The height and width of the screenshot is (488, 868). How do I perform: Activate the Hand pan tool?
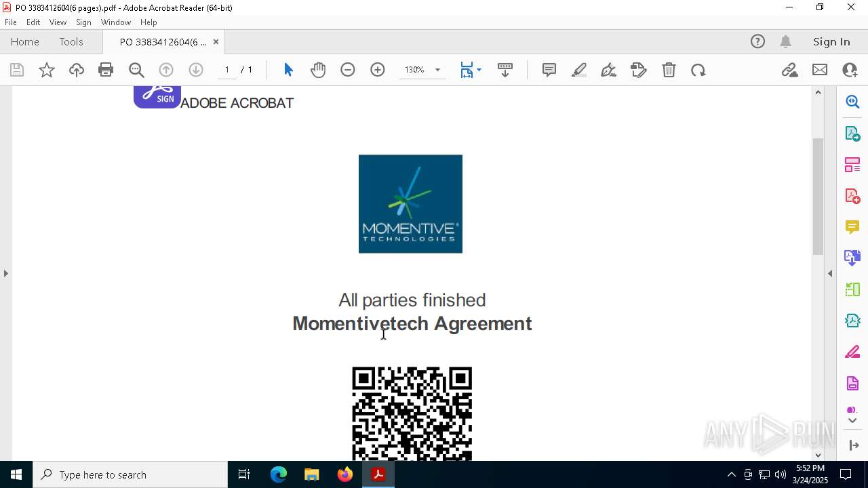(x=318, y=70)
